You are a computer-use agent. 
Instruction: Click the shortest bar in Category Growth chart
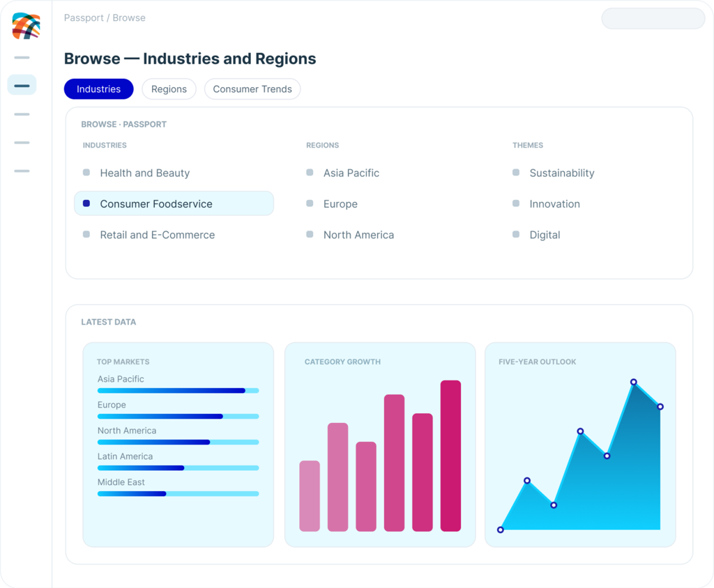310,496
